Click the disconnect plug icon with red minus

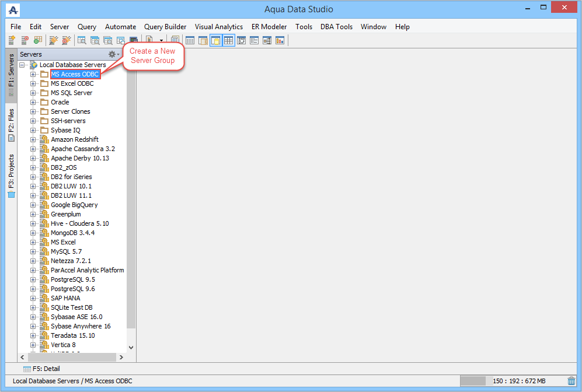tap(67, 40)
